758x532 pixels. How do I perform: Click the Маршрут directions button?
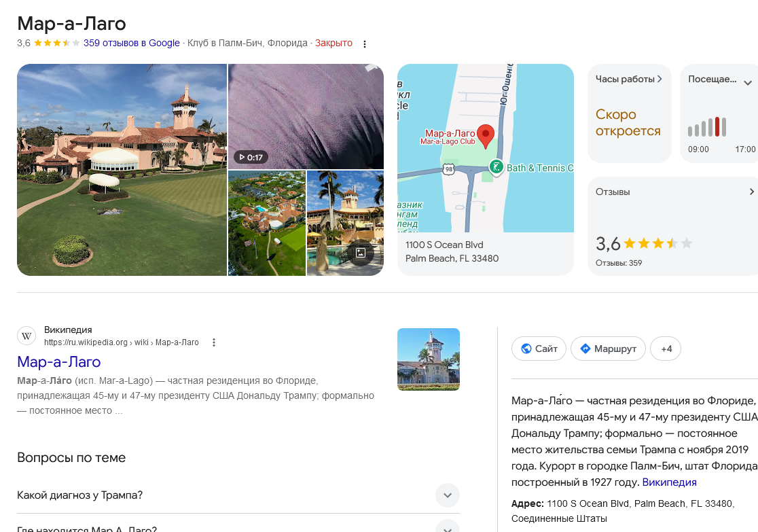[608, 349]
